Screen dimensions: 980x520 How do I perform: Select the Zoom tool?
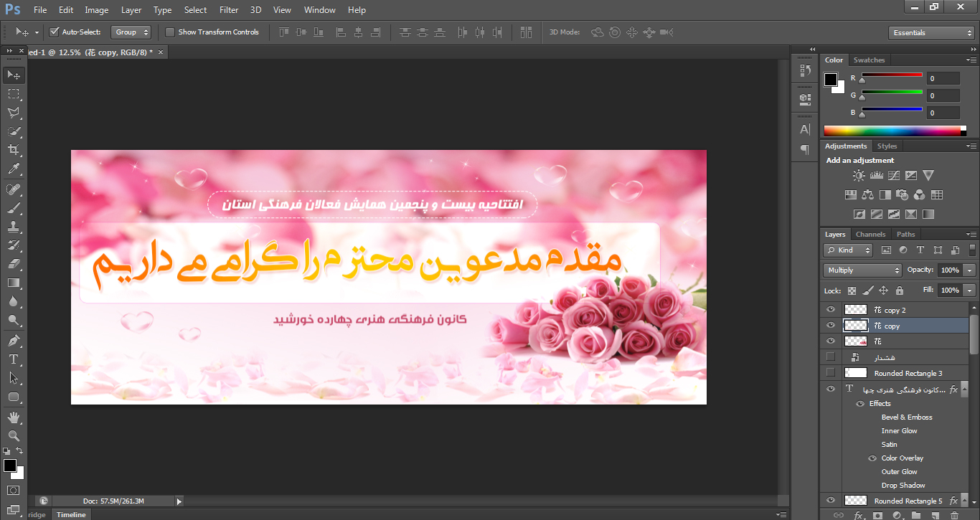pos(14,435)
